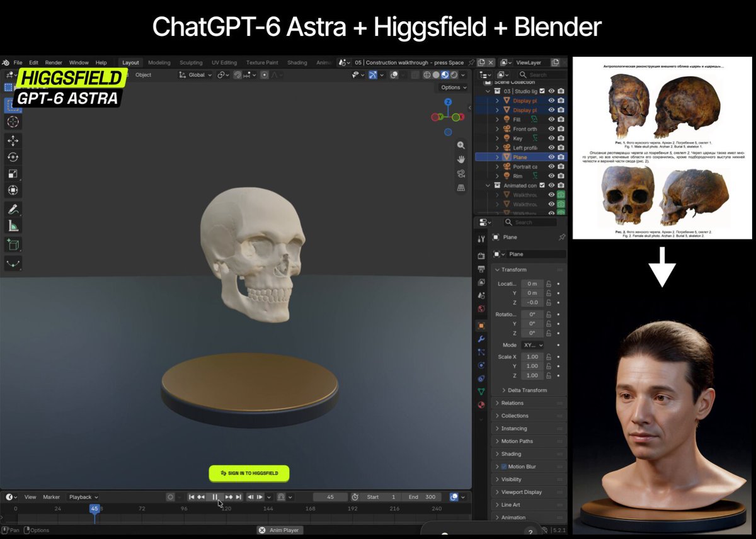Hide the Plane object in outliner
The image size is (756, 539).
click(x=551, y=157)
